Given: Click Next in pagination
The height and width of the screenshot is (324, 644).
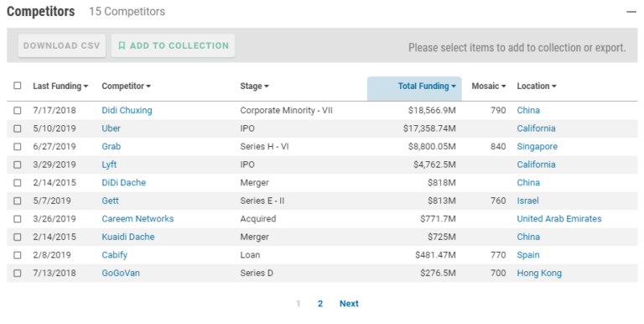Looking at the screenshot, I should (x=349, y=304).
